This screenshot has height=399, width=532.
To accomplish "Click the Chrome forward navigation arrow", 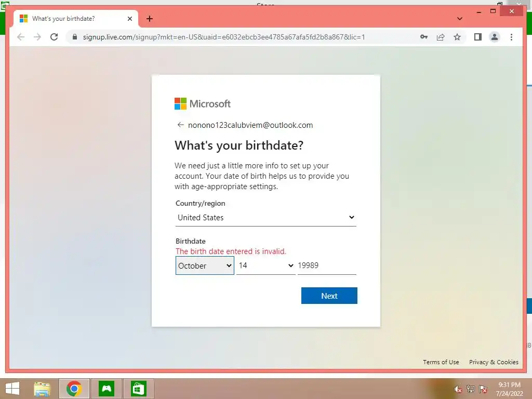I will 37,37.
